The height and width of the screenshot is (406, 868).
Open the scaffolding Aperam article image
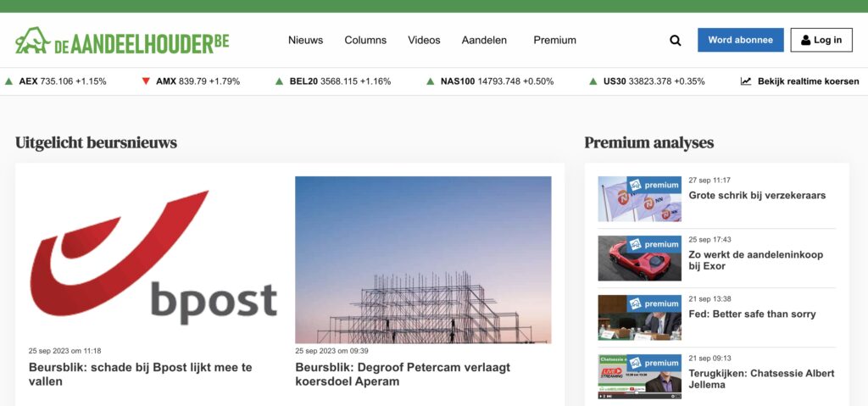click(423, 259)
